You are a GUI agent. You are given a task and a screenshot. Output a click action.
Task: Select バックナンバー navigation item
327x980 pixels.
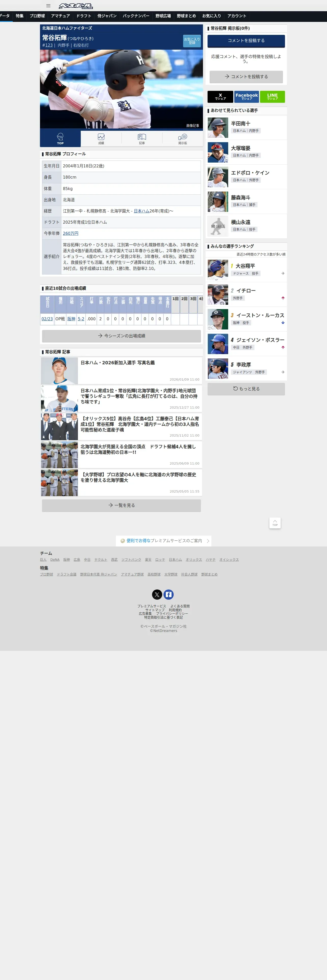pyautogui.click(x=136, y=16)
